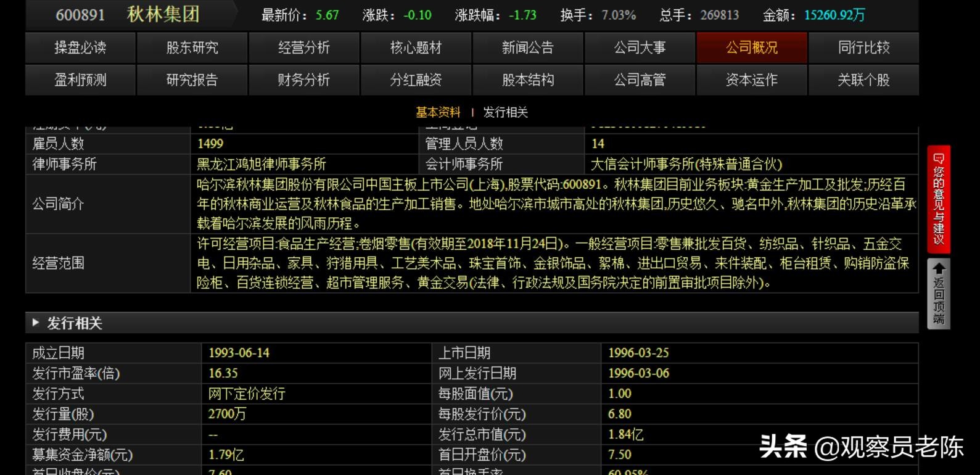Go to 股本结构 tab
The image size is (980, 475).
tap(528, 80)
